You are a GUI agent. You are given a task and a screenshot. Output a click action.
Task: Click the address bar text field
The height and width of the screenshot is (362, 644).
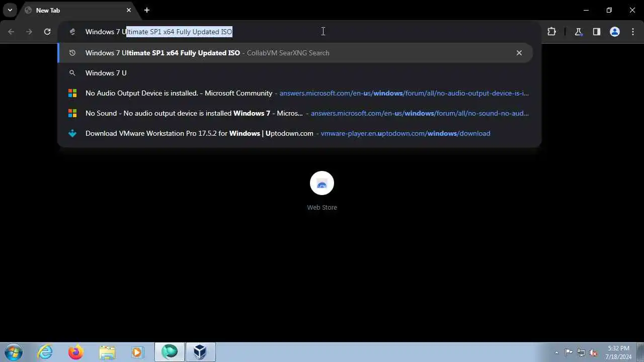(299, 32)
